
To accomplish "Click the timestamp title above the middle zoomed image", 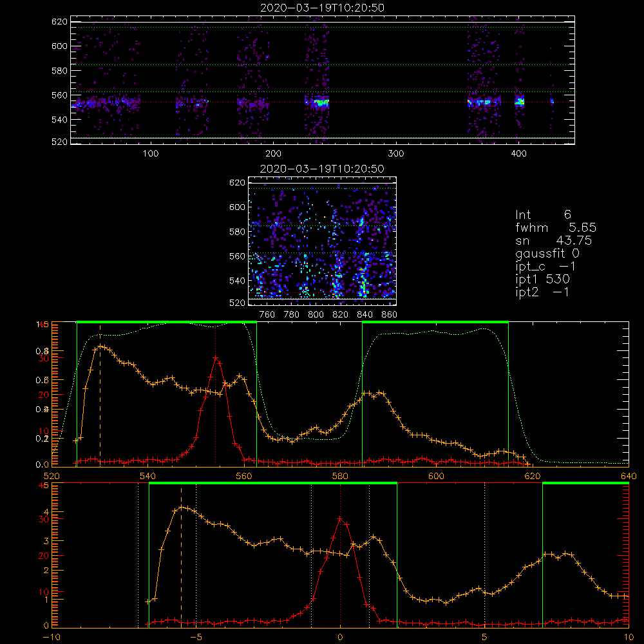I will coord(323,169).
